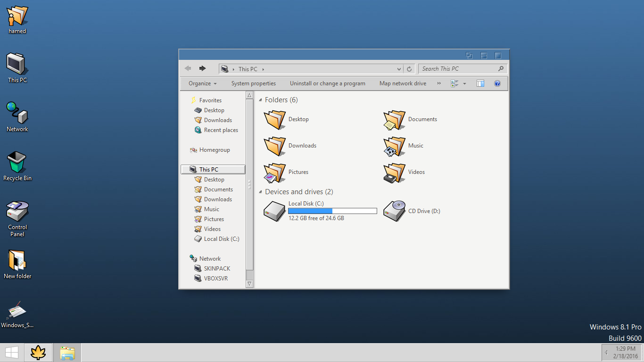Click the Search This PC field
The width and height of the screenshot is (644, 362).
point(458,69)
